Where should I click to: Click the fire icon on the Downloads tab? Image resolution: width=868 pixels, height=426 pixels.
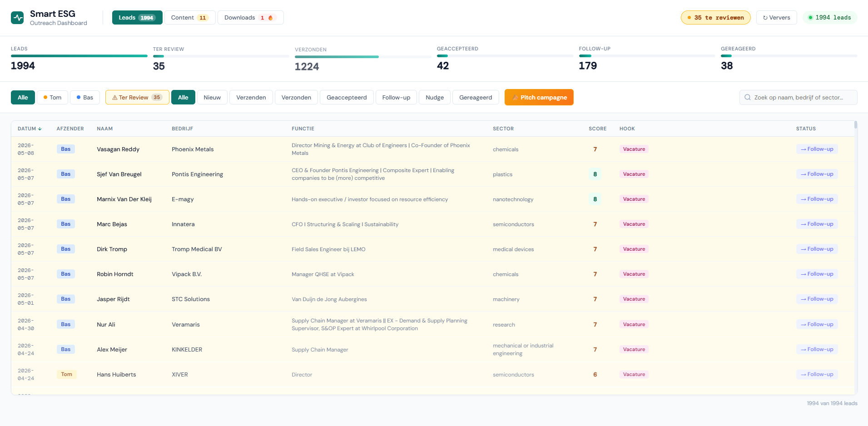point(271,18)
